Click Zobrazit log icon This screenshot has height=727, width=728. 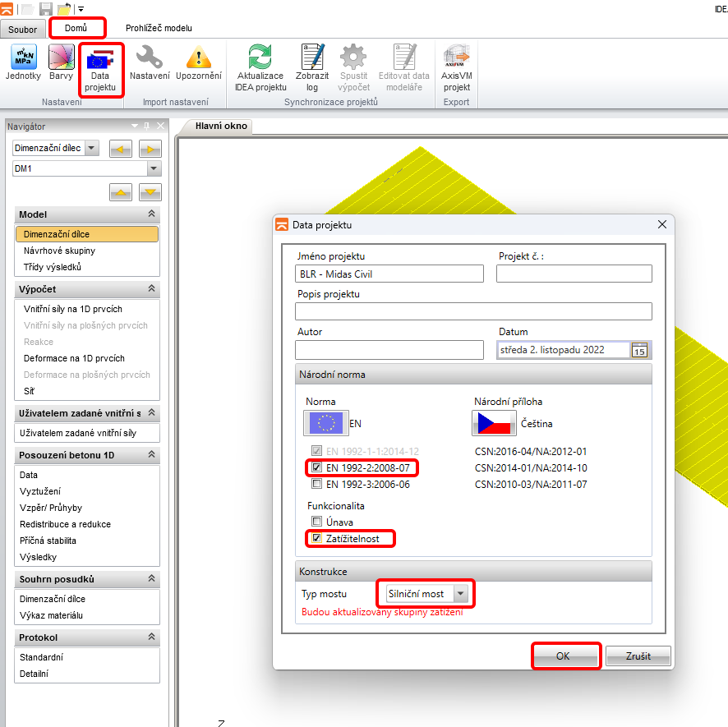(x=312, y=68)
